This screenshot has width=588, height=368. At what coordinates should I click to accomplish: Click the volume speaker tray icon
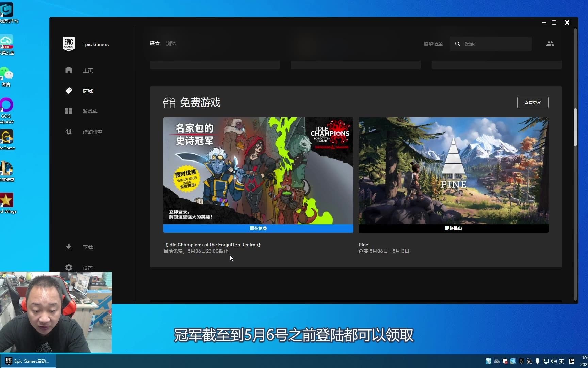[x=554, y=361]
